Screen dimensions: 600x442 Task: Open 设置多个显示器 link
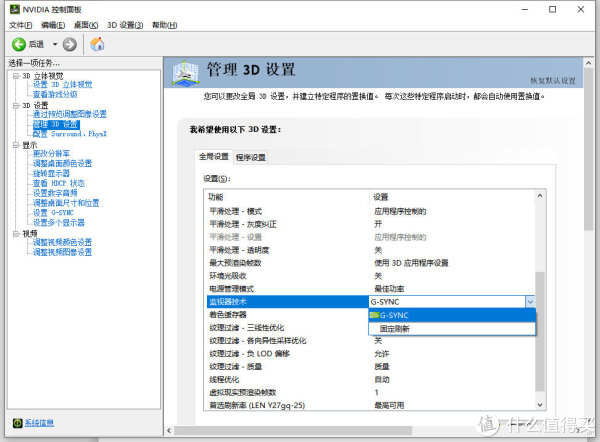(59, 223)
